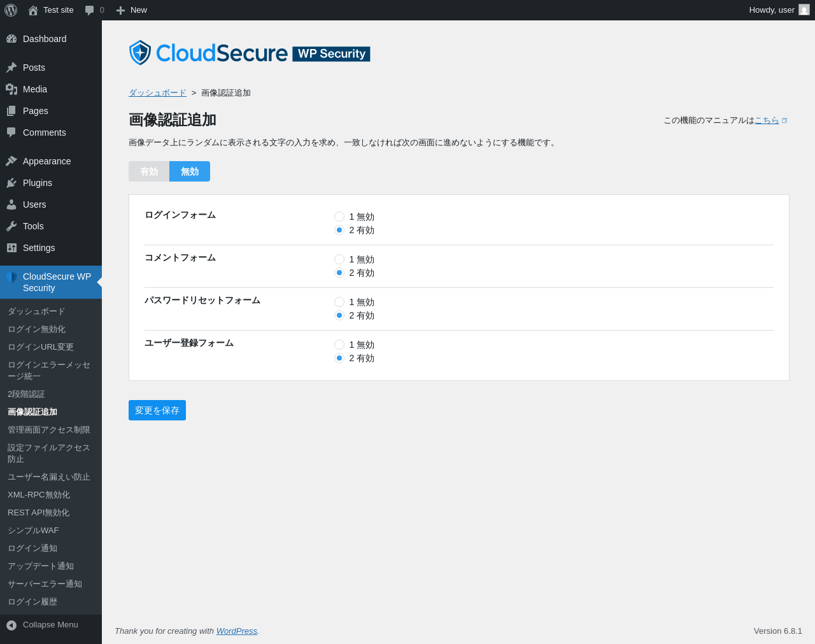Open the manual via こちら link
This screenshot has width=815, height=644.
click(x=767, y=120)
